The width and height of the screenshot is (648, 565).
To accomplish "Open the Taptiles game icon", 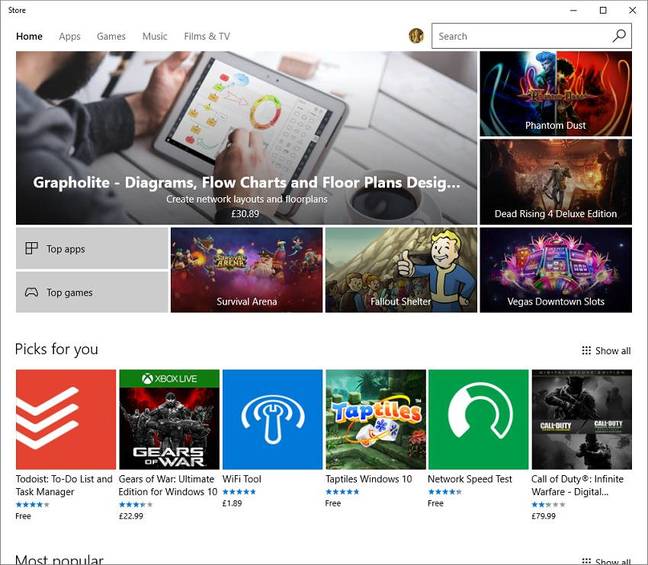I will point(376,419).
